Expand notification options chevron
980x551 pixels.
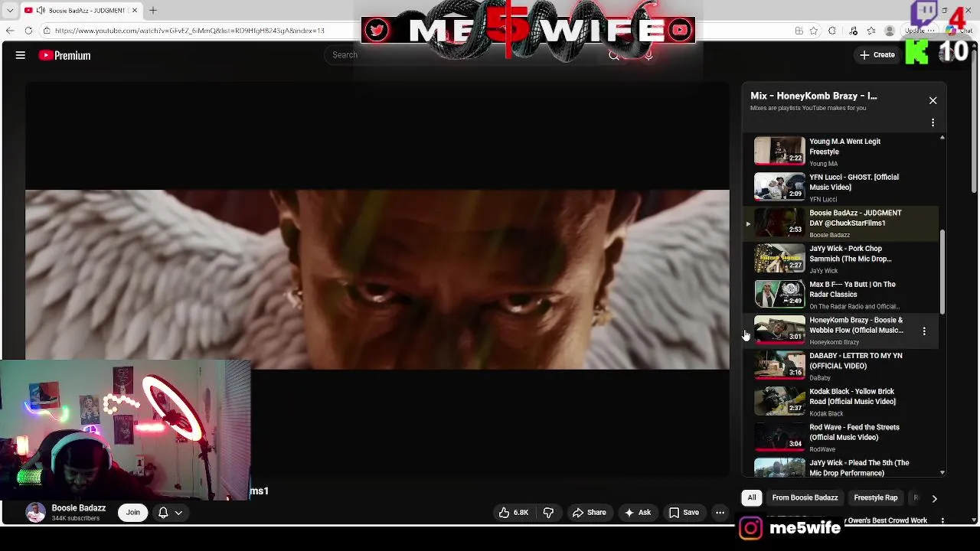[178, 513]
